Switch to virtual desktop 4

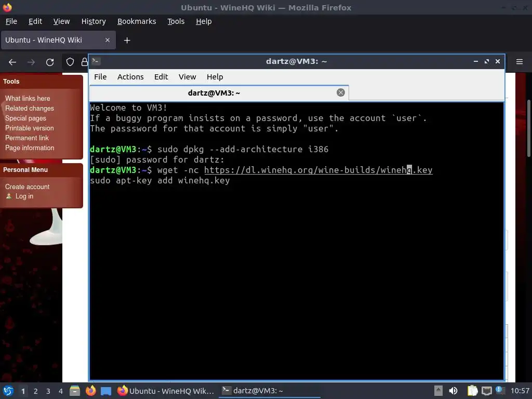click(x=61, y=391)
